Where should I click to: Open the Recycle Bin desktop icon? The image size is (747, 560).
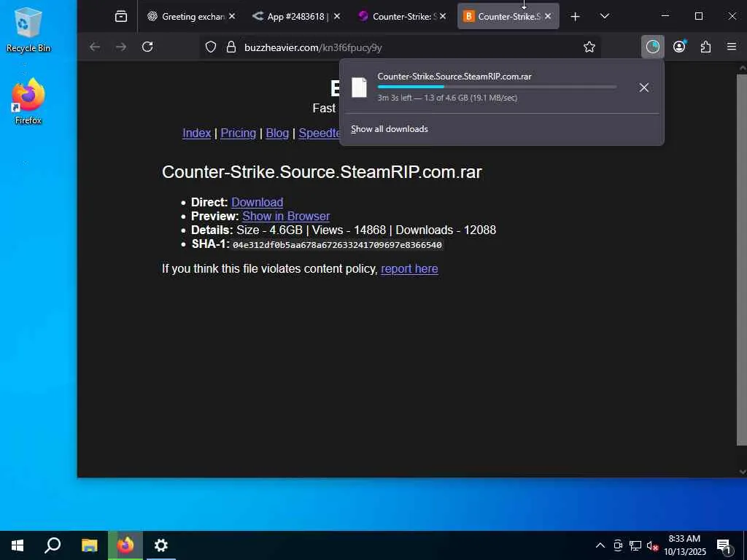point(28,29)
